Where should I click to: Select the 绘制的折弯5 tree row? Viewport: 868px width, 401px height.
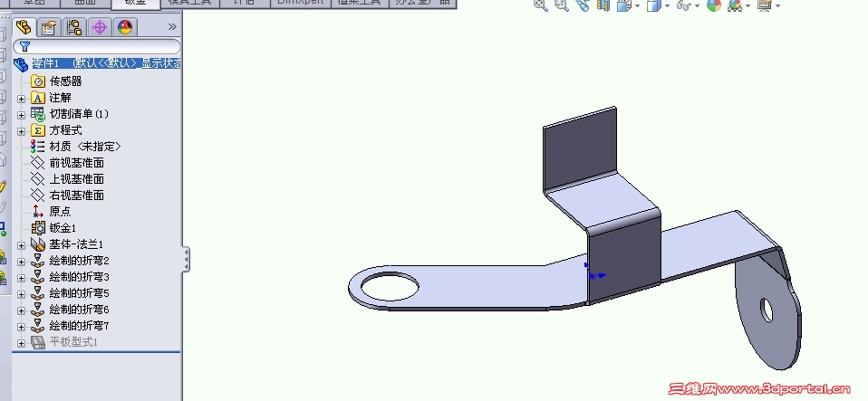79,293
